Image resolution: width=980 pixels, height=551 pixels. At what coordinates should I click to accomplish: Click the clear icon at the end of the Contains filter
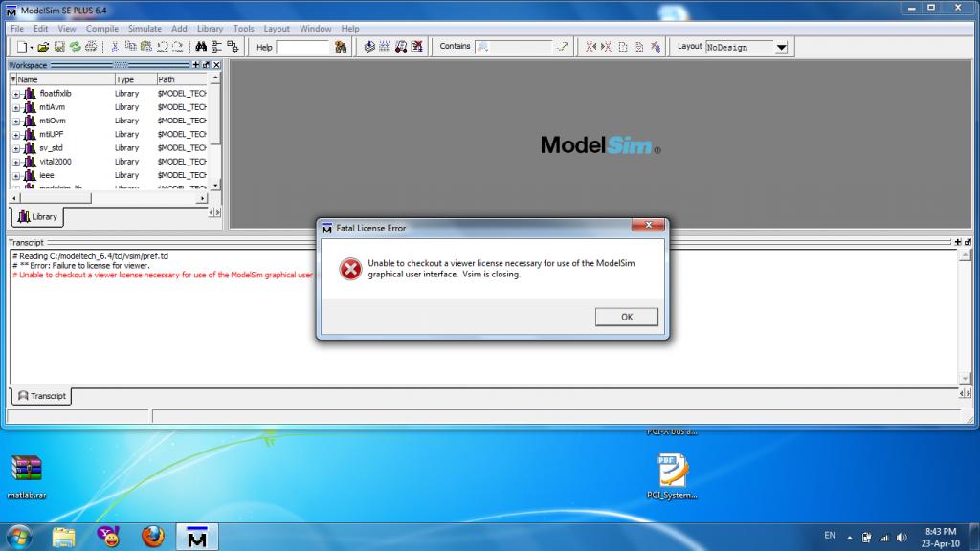pos(562,47)
